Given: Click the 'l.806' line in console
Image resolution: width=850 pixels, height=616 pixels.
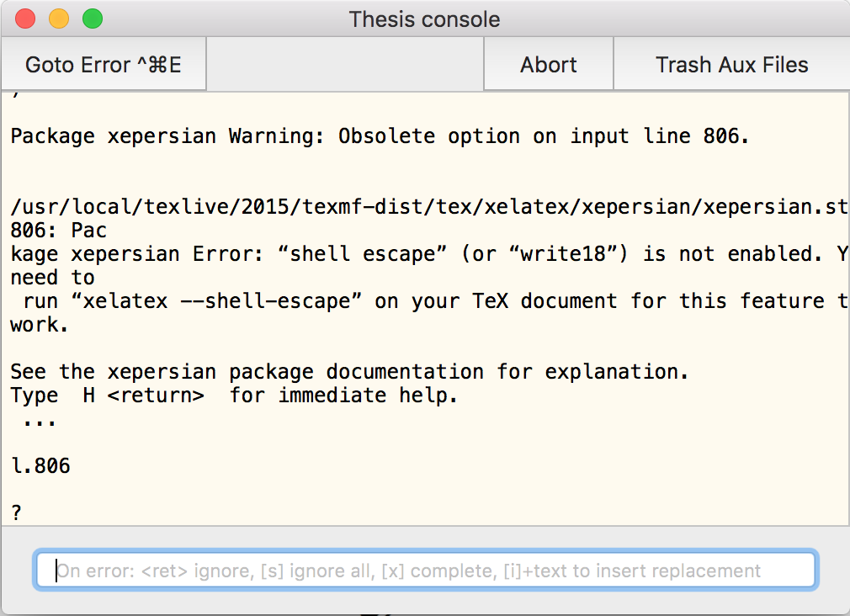Looking at the screenshot, I should (x=40, y=465).
